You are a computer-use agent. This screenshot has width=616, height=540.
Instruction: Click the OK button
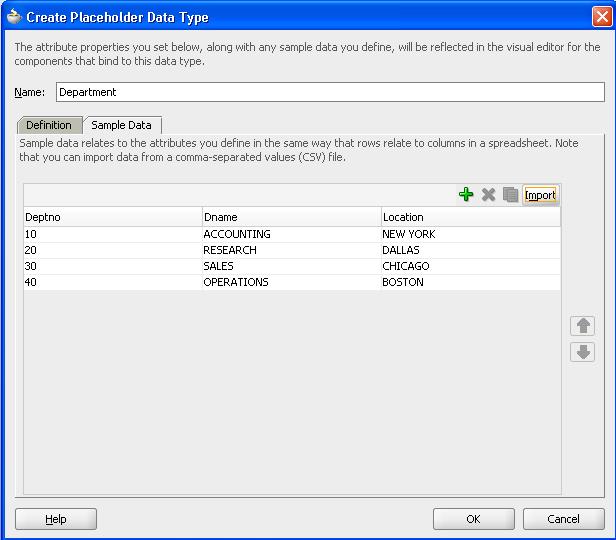click(473, 519)
